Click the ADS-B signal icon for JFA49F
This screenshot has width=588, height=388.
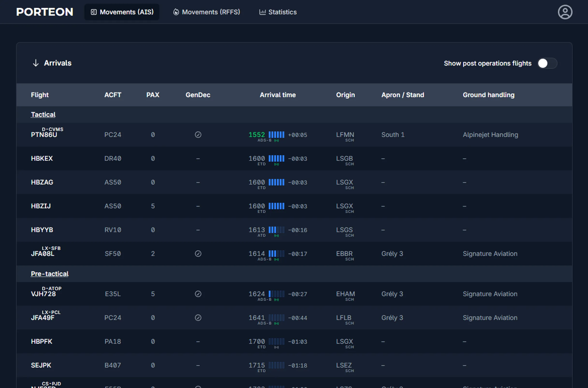(276, 323)
